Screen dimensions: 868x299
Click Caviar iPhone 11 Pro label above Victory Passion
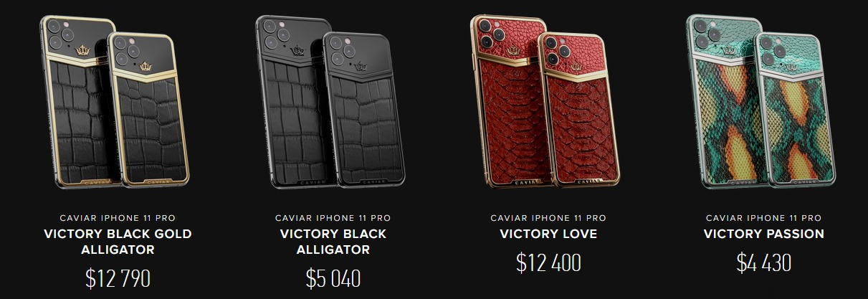click(763, 217)
